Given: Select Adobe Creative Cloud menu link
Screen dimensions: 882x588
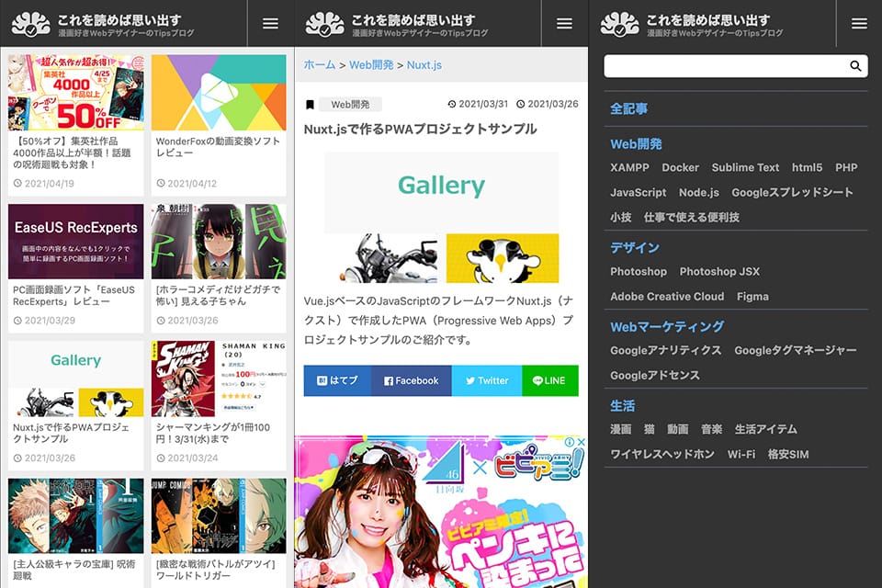Looking at the screenshot, I should [x=667, y=297].
